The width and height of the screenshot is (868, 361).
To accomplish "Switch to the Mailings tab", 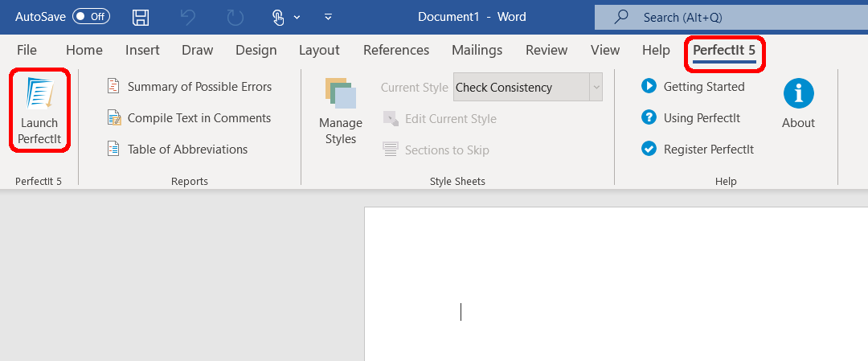I will coord(477,51).
